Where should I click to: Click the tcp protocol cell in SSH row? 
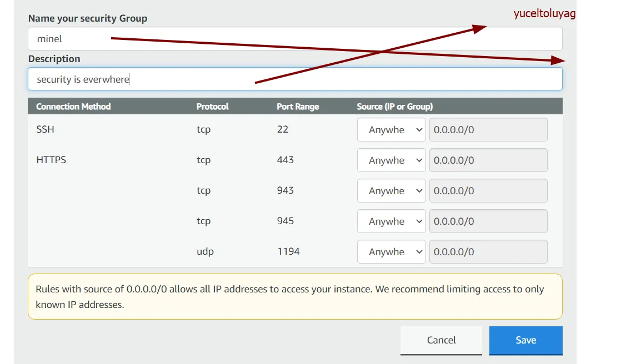coord(203,129)
